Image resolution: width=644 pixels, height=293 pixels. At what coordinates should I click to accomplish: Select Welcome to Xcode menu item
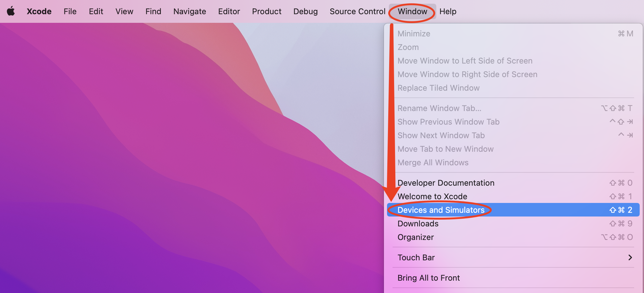click(x=513, y=196)
